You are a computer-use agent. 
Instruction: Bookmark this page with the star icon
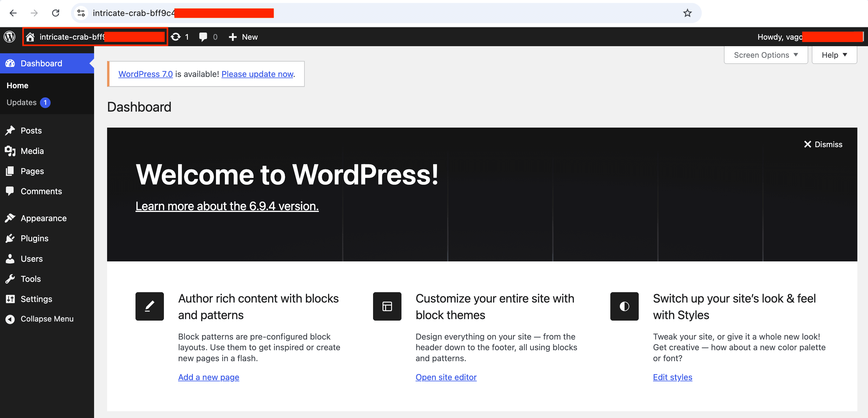[687, 13]
